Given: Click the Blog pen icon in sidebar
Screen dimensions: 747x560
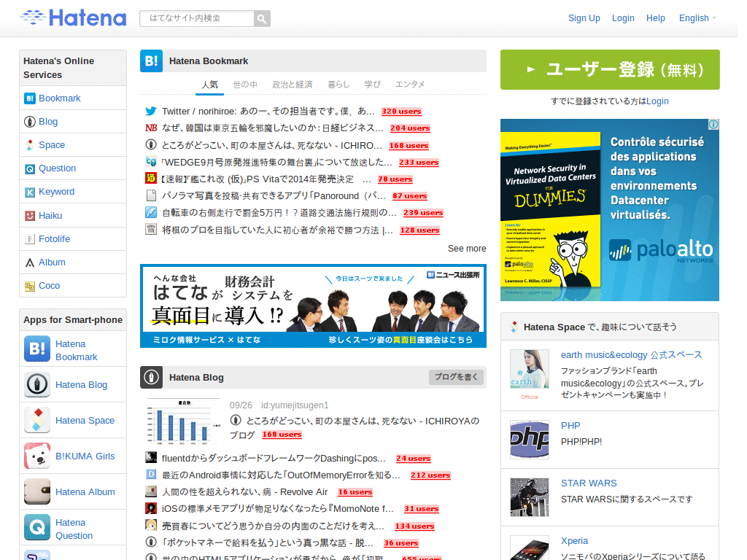Looking at the screenshot, I should click(29, 122).
